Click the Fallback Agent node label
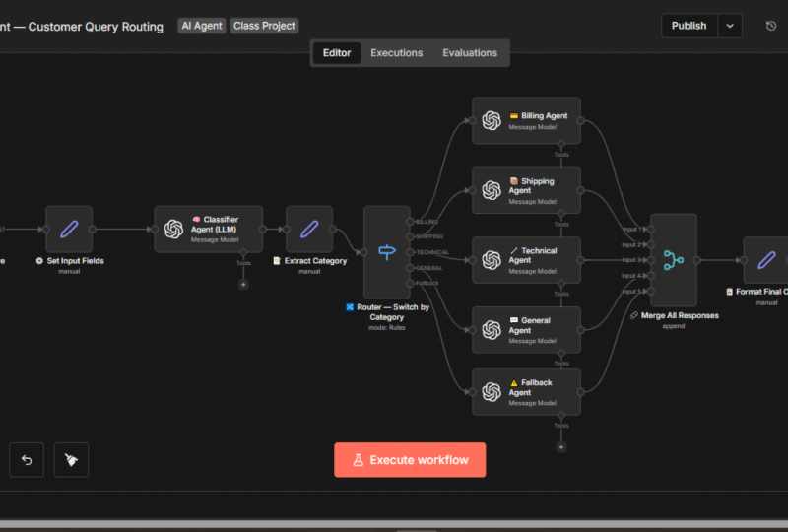The width and height of the screenshot is (788, 532). [x=530, y=387]
